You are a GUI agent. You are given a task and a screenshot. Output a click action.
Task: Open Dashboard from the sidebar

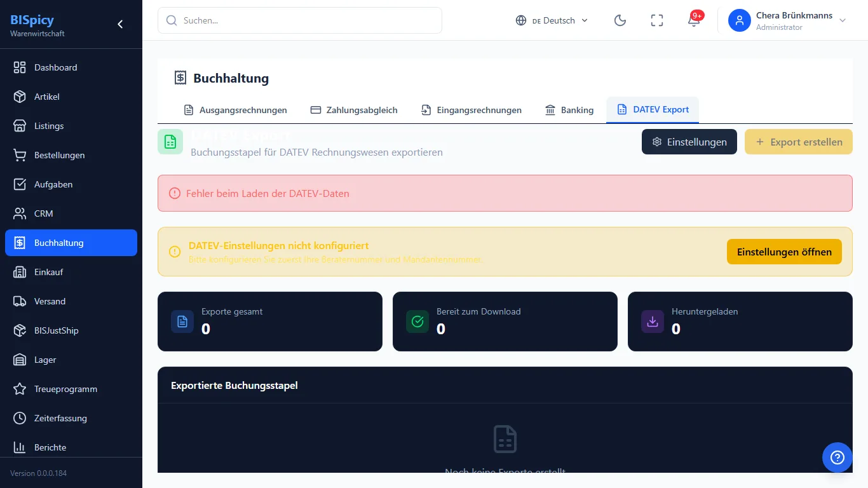point(71,67)
